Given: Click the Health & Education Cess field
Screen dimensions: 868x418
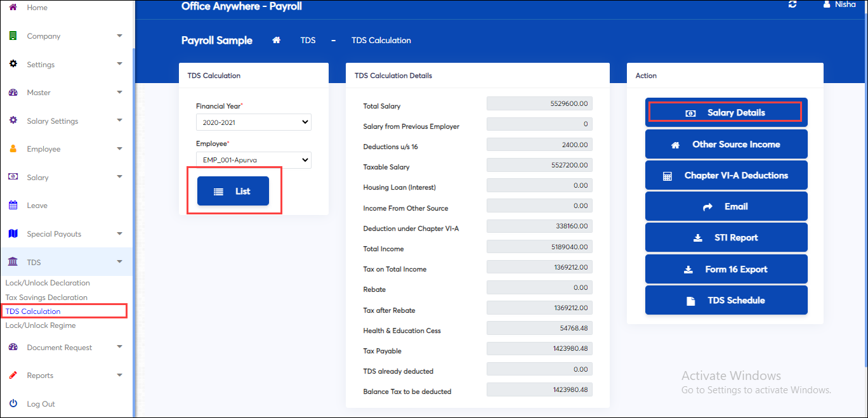Looking at the screenshot, I should pos(539,328).
